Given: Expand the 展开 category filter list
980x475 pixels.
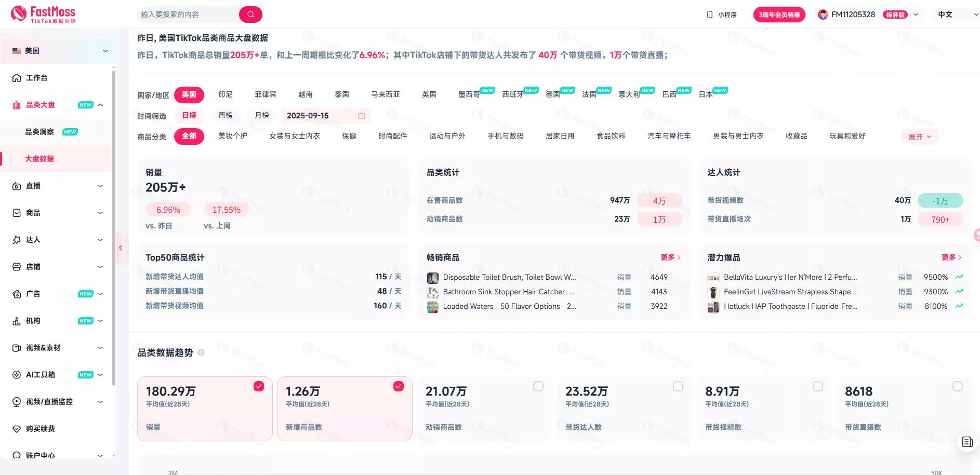Looking at the screenshot, I should pos(919,137).
